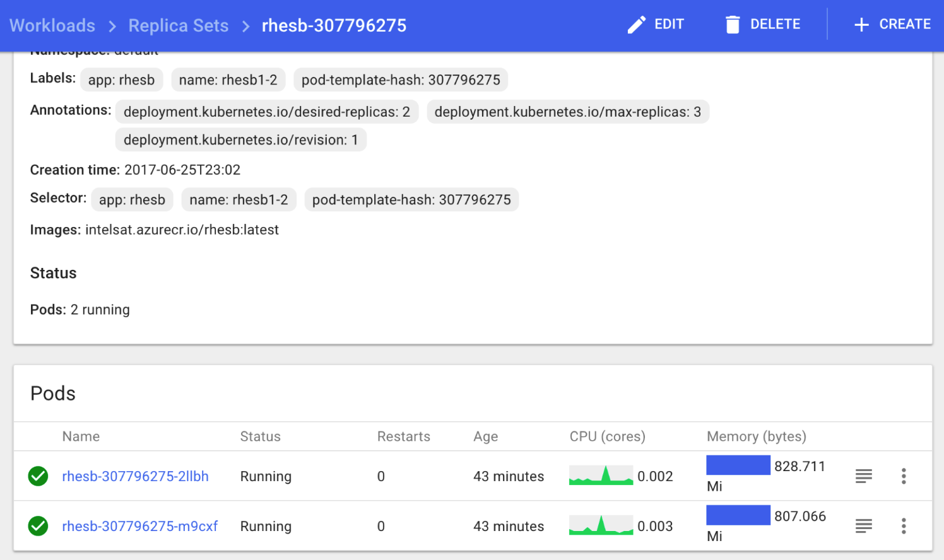
Task: Select the max-replicas: 3 annotation chip
Action: pos(567,112)
